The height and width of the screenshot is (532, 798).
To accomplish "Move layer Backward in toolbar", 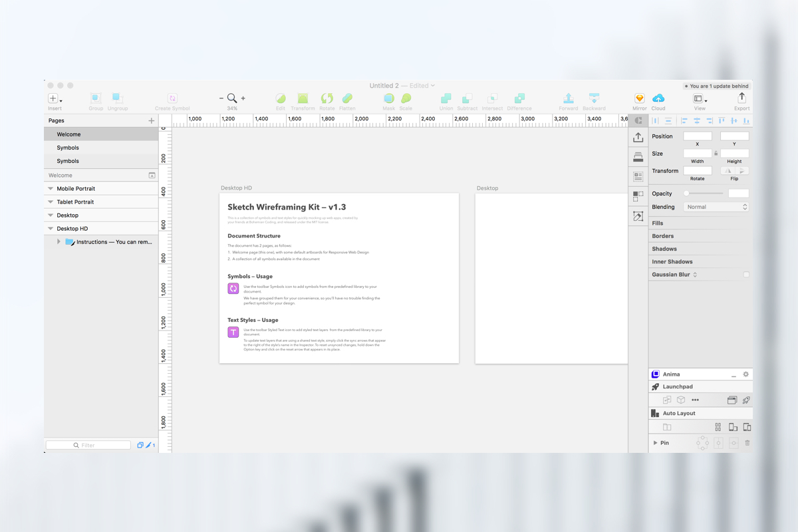I will pos(595,98).
